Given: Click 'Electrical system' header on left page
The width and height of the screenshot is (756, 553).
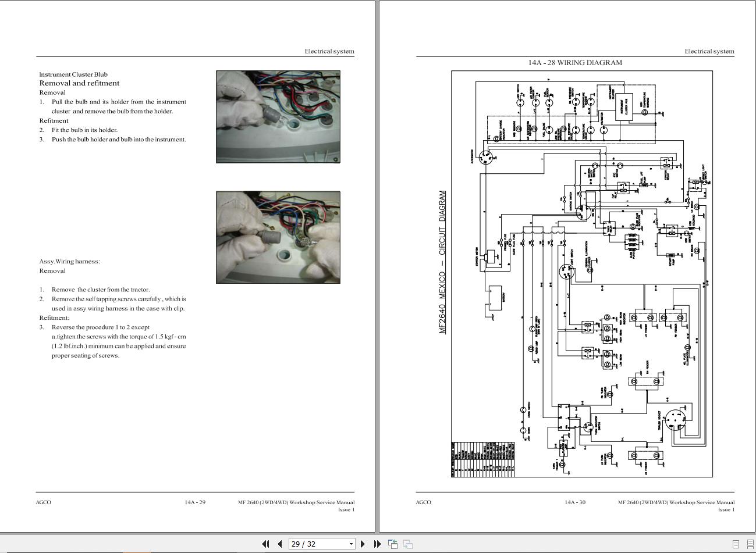Looking at the screenshot, I should (329, 51).
